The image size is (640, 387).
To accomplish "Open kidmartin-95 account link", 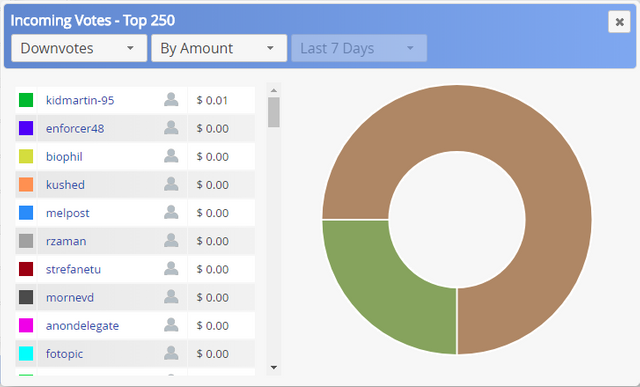I will pos(80,100).
